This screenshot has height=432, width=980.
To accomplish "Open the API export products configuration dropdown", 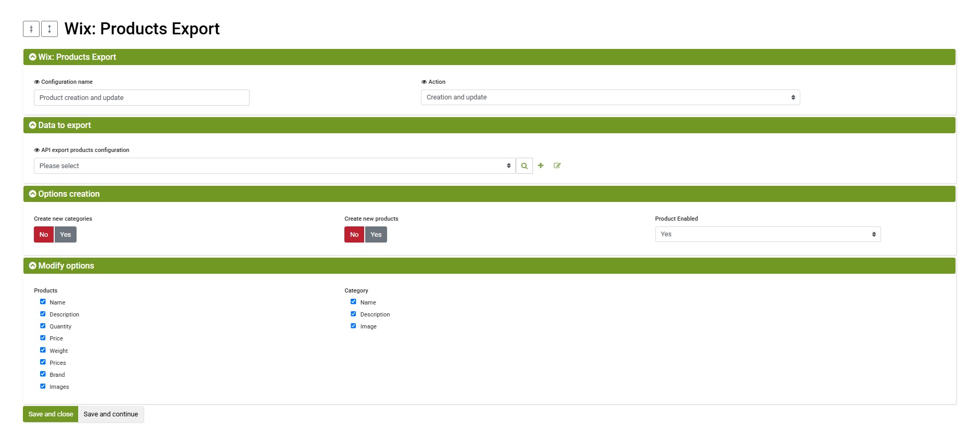I will [275, 166].
